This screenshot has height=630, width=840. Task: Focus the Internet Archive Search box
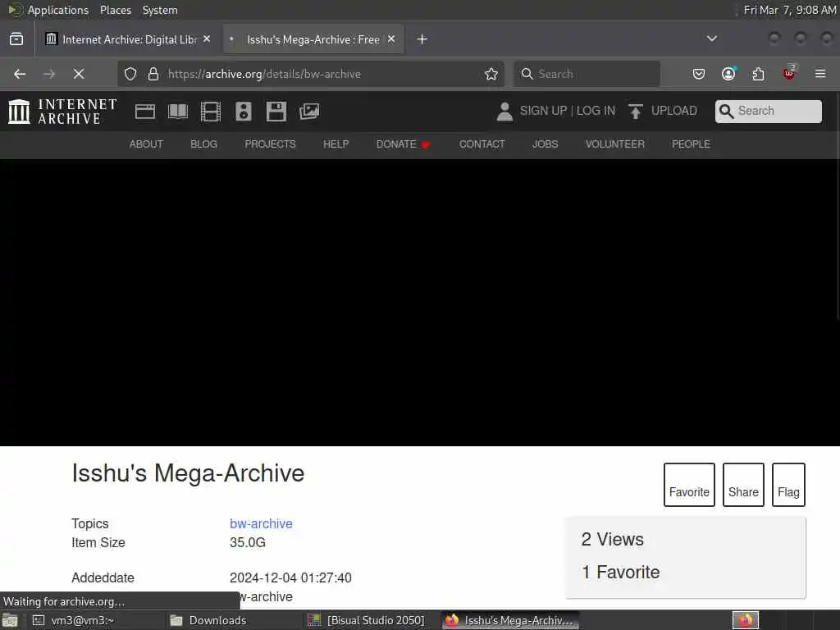click(x=768, y=111)
